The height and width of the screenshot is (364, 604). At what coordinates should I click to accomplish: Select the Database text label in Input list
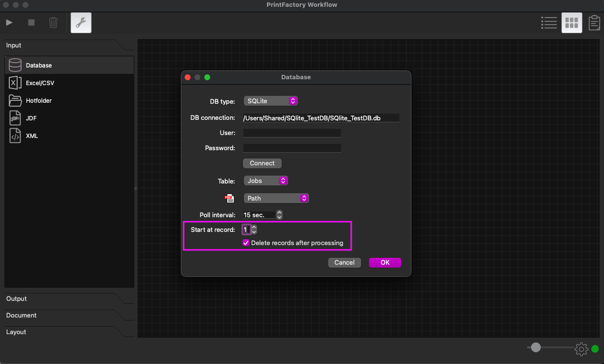click(39, 65)
